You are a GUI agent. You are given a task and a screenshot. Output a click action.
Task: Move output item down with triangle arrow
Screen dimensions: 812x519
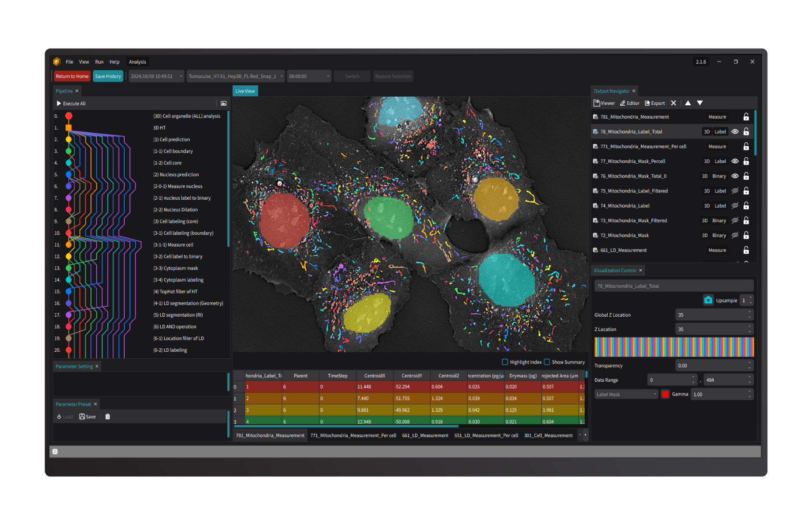(700, 103)
